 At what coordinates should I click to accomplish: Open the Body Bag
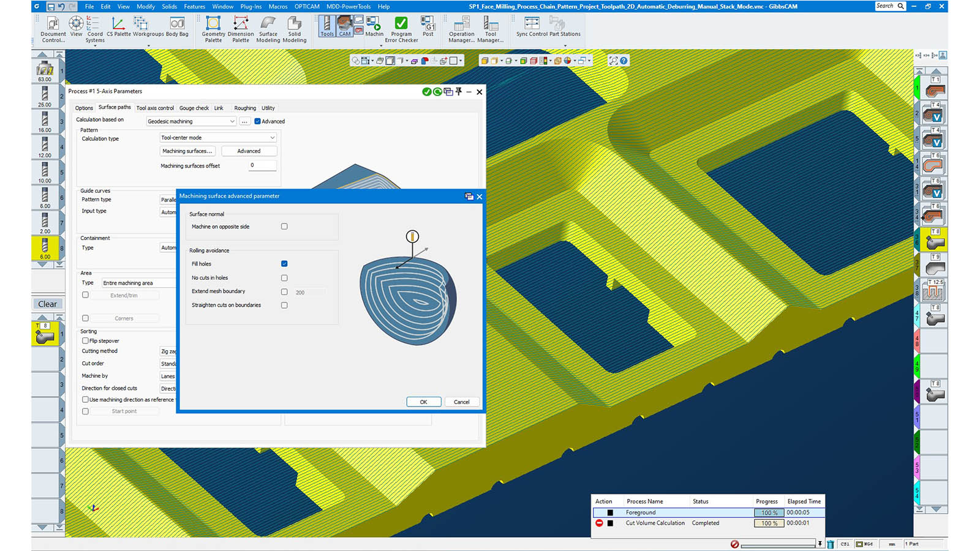[x=177, y=26]
